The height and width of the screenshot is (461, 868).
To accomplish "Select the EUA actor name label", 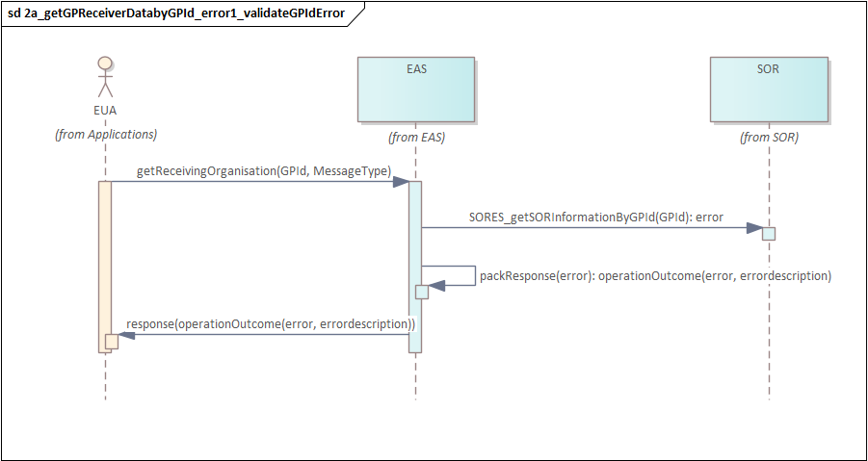I will (x=105, y=111).
